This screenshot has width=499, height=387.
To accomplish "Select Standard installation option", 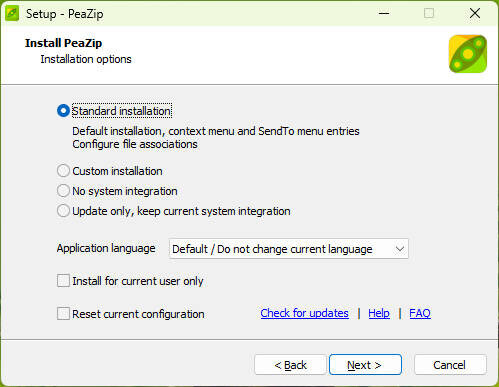I will [63, 111].
